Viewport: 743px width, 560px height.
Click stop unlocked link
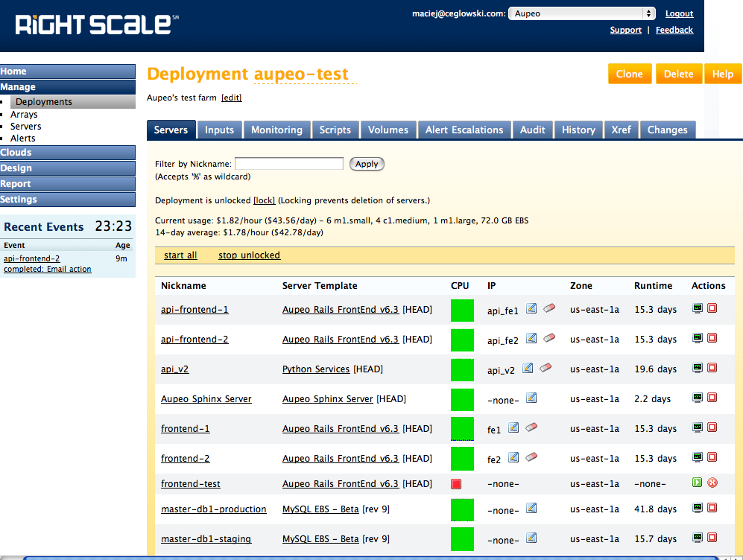(249, 255)
